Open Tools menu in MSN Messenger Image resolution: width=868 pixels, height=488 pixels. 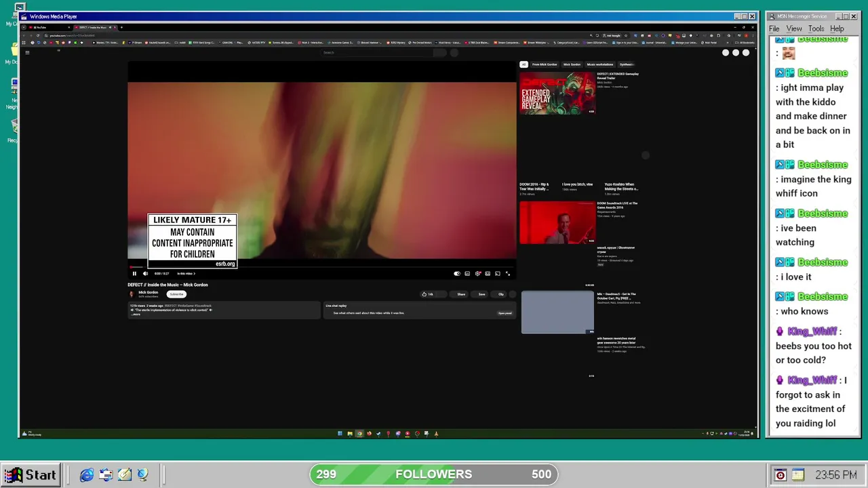click(x=816, y=28)
